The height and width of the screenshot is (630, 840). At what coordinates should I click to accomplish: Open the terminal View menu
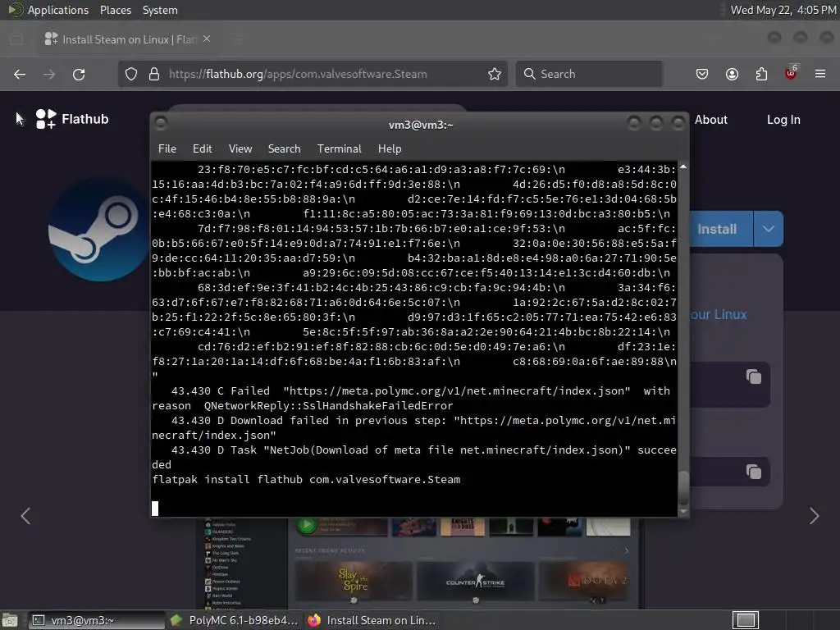pos(240,148)
